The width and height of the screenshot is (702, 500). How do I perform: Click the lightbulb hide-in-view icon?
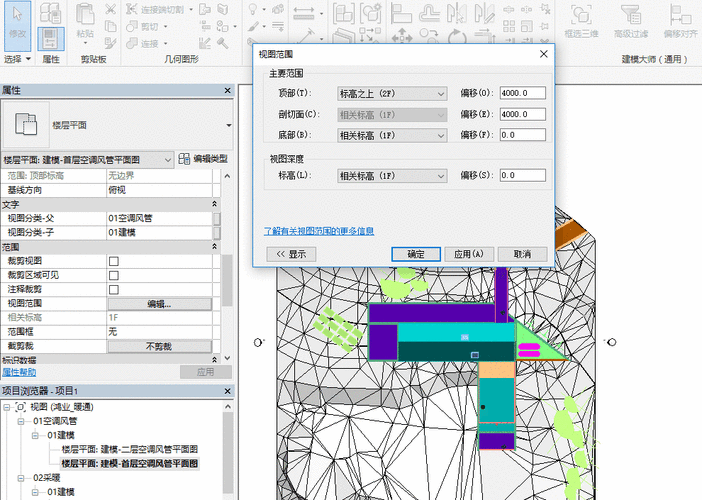pos(253,9)
